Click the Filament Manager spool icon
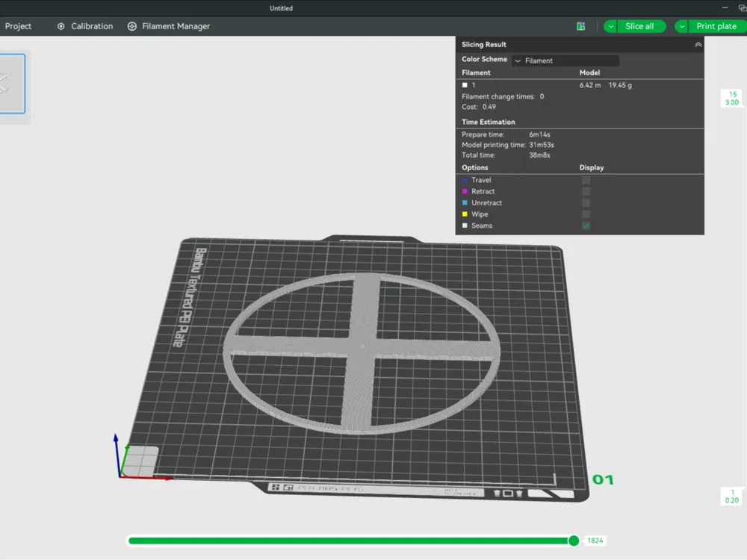747x560 pixels. coord(132,26)
